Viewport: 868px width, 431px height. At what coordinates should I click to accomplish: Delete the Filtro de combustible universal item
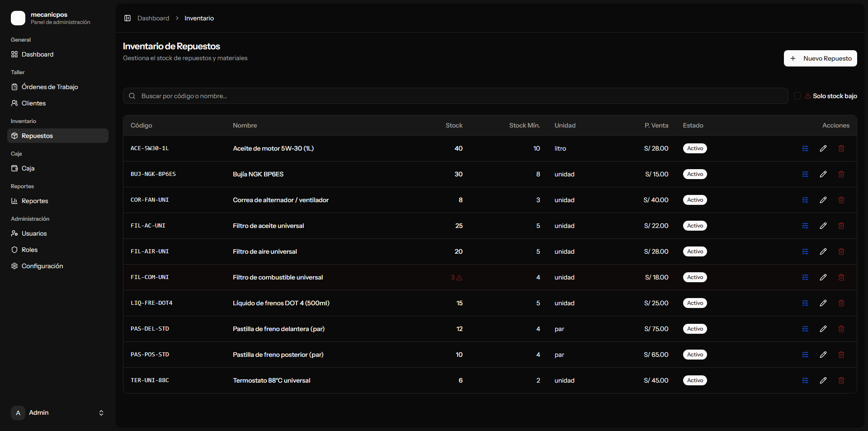(x=841, y=277)
